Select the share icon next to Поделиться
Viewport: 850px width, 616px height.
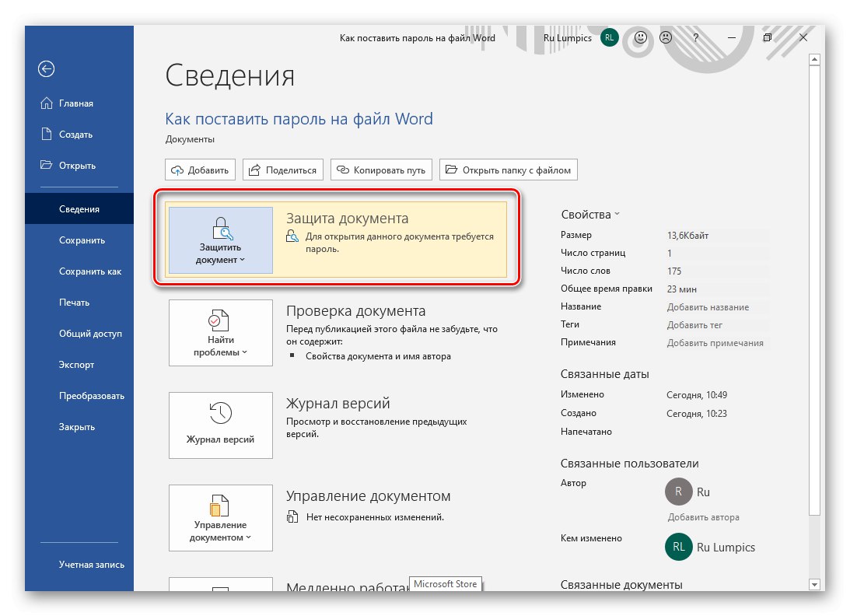(x=254, y=170)
